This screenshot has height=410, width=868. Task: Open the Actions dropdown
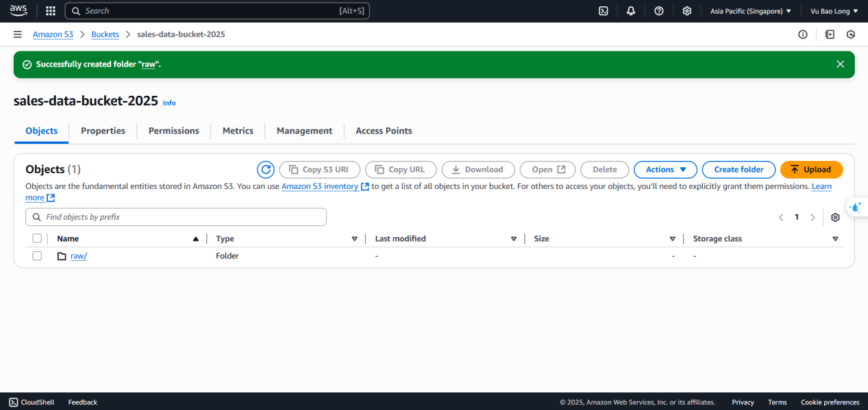[665, 170]
